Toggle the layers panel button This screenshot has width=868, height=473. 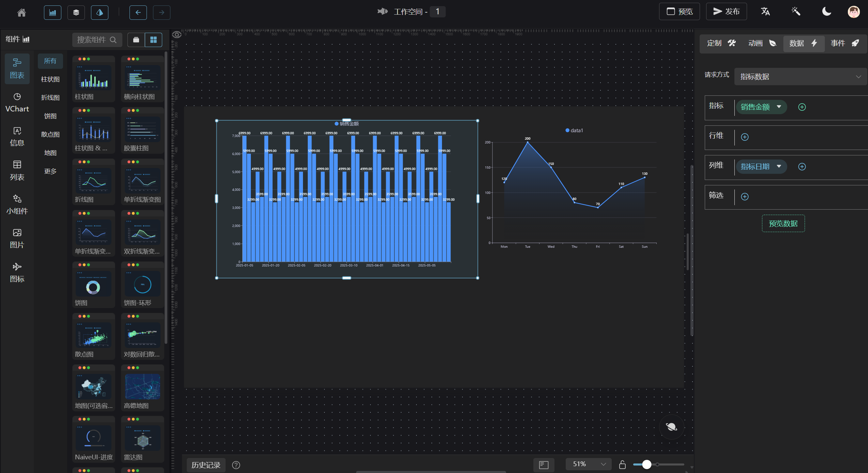[x=76, y=13]
